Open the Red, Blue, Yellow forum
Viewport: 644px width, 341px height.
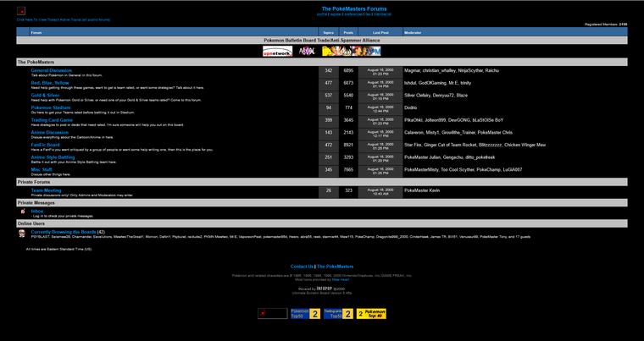[x=50, y=83]
